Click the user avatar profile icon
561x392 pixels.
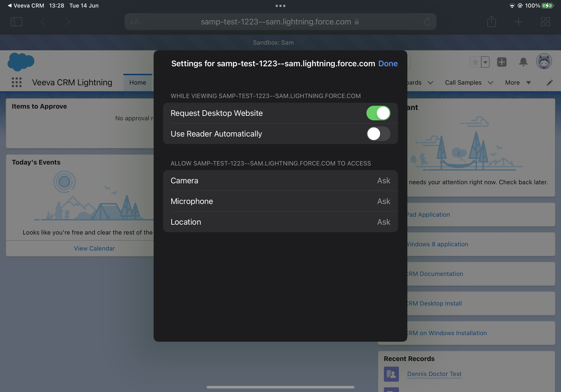pos(544,61)
